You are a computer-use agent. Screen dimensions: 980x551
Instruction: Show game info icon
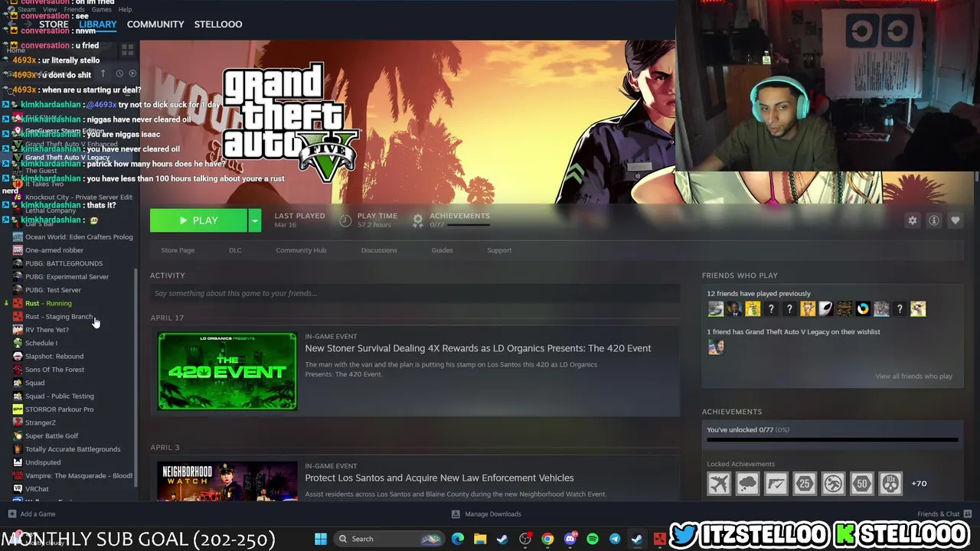coord(934,220)
